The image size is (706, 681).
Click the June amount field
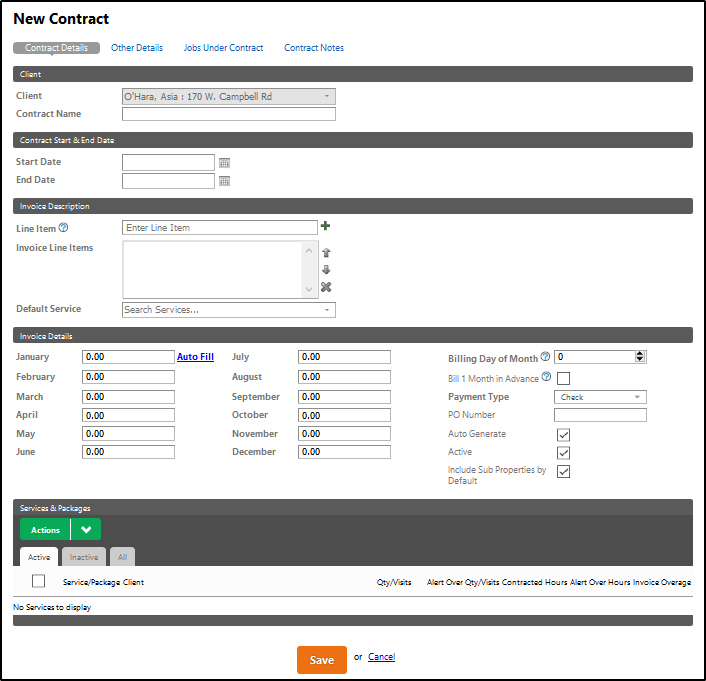tap(128, 452)
